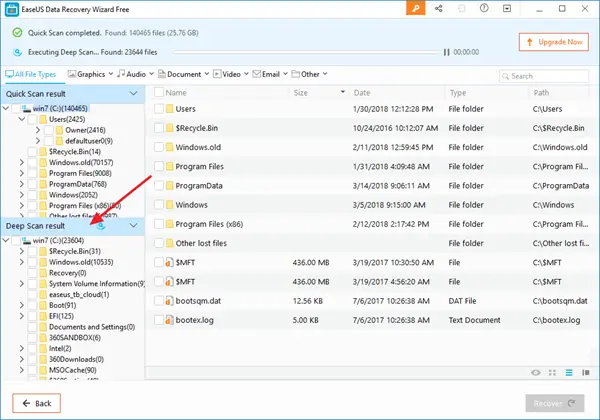This screenshot has height=420, width=600.
Task: Switch to large thumbnails view icon
Action: (552, 373)
